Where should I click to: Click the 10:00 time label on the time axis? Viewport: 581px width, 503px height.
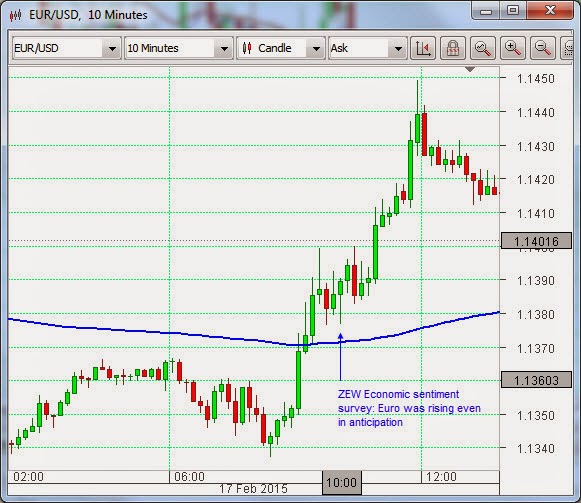341,483
